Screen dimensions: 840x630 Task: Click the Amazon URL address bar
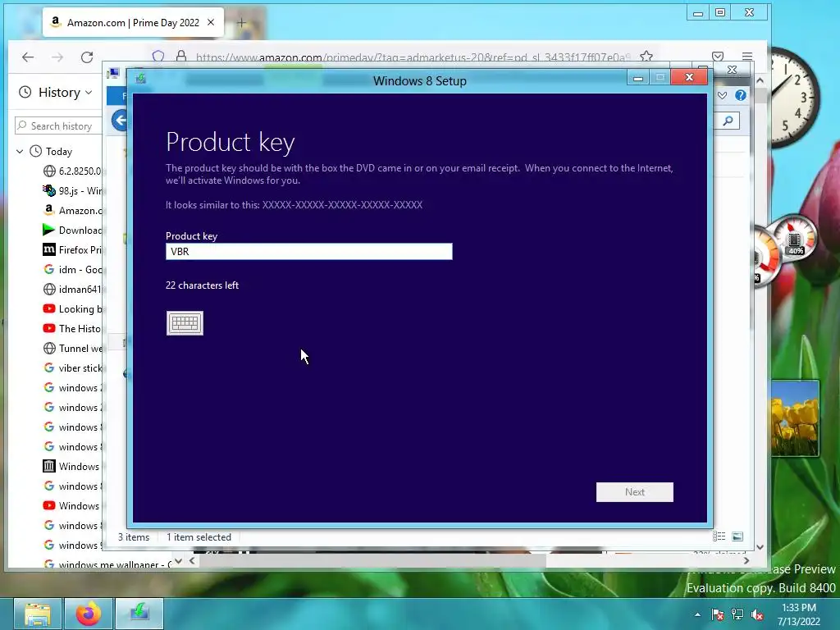[413, 57]
